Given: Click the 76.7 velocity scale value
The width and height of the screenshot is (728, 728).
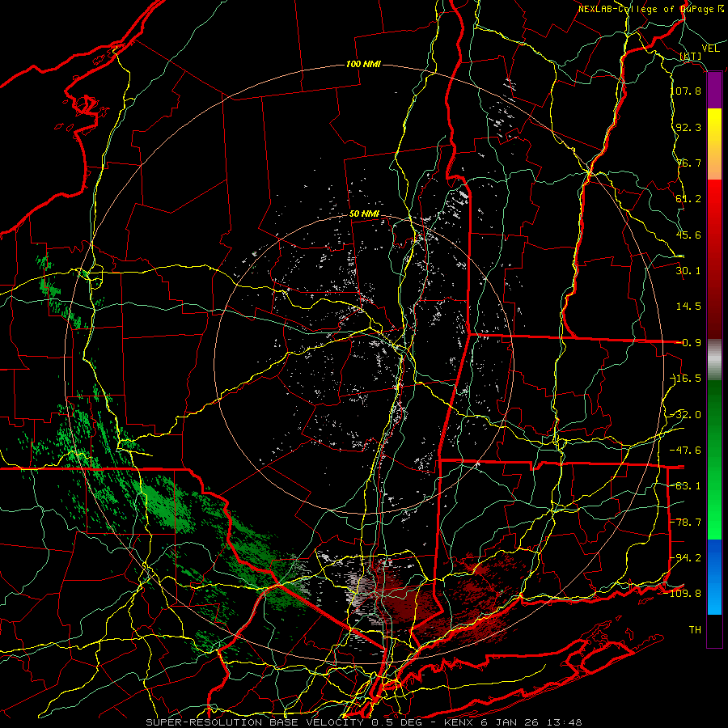Looking at the screenshot, I should (688, 163).
